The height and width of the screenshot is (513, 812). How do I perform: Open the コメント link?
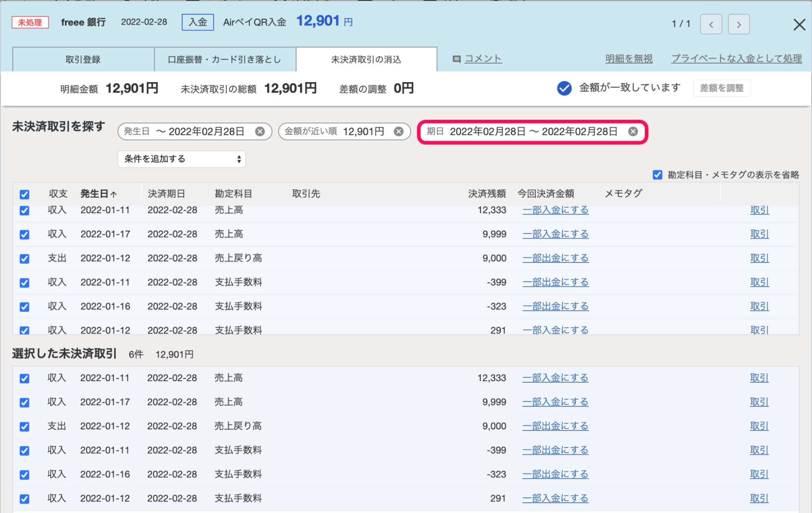483,59
